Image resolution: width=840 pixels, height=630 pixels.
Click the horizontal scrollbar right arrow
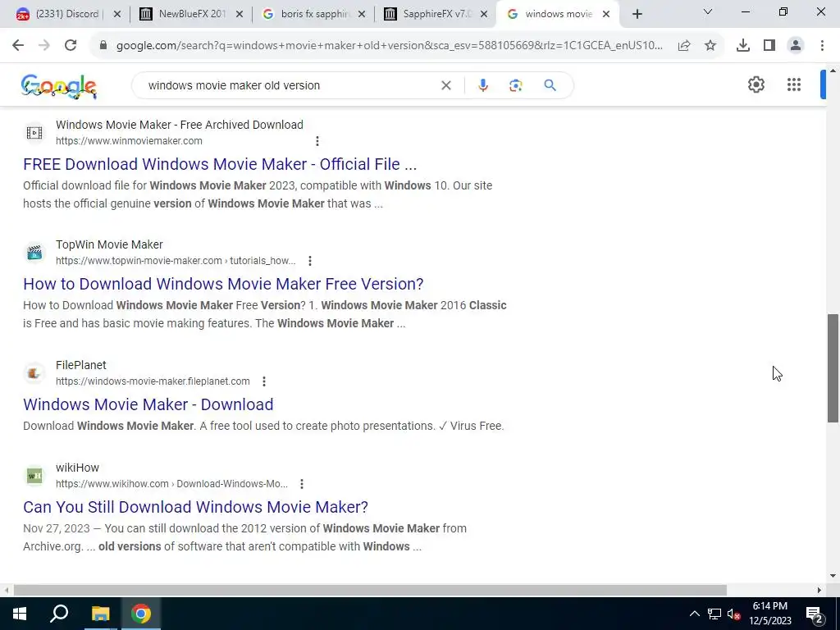coord(819,590)
